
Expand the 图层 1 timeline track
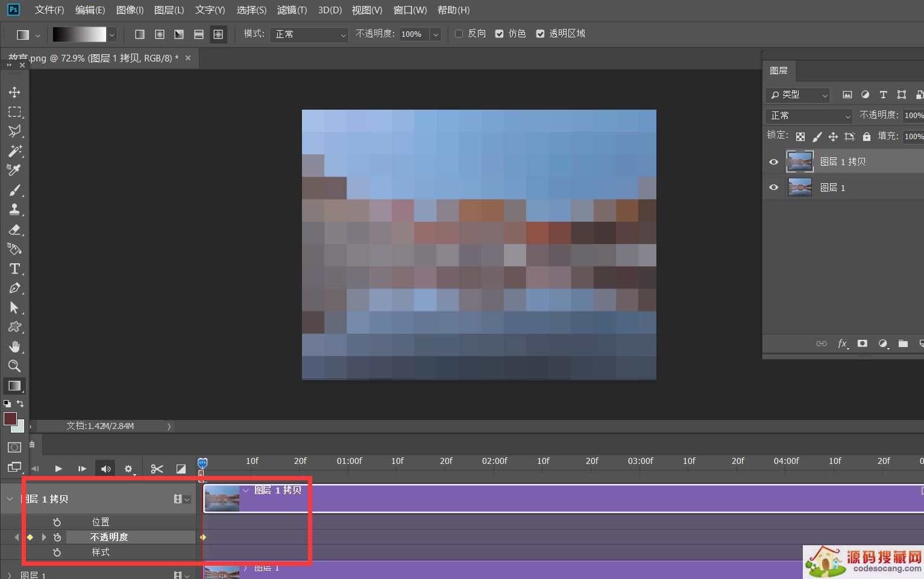10,575
